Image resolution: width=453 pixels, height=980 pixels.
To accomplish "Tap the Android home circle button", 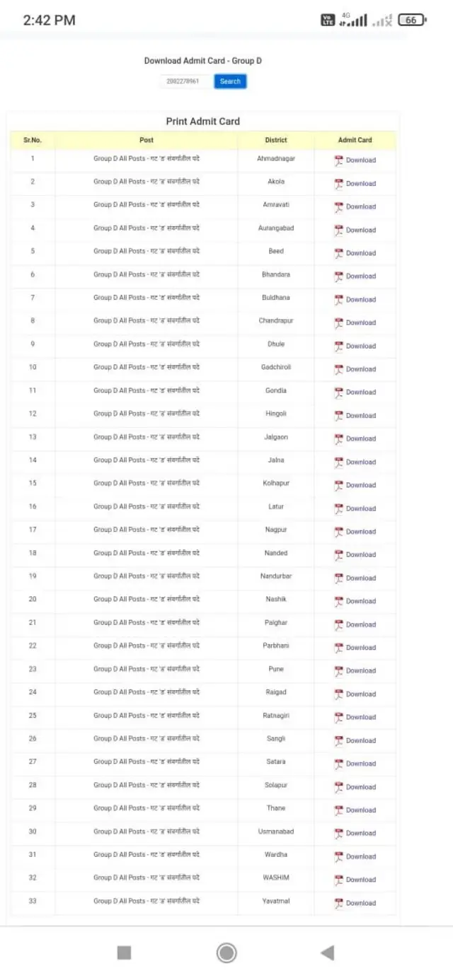I will tap(226, 953).
